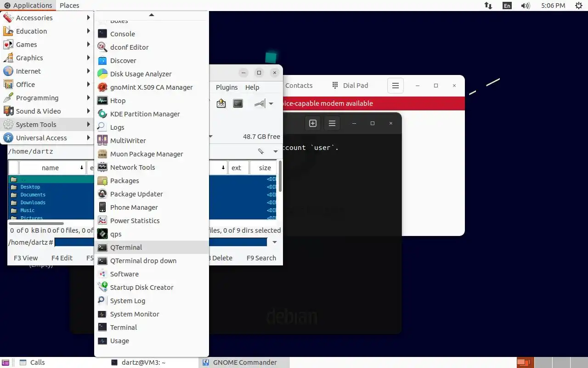Open dconf Editor menu entry
This screenshot has height=368, width=588.
(x=152, y=47)
